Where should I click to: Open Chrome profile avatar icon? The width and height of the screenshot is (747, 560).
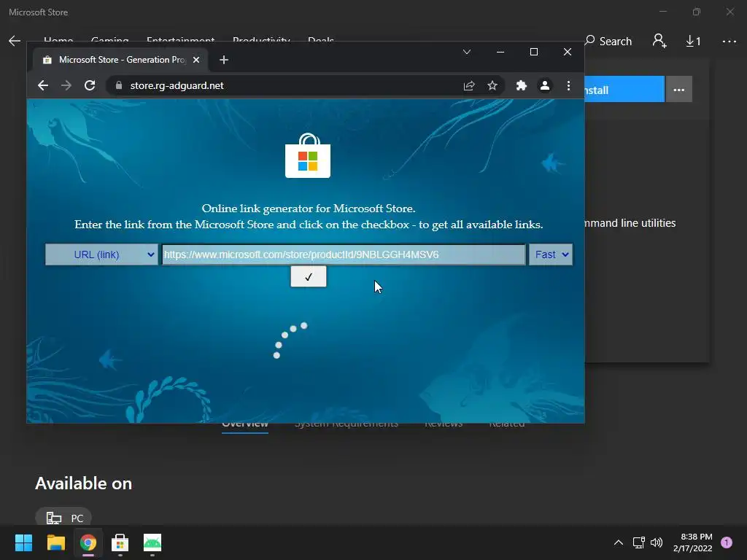pos(544,85)
